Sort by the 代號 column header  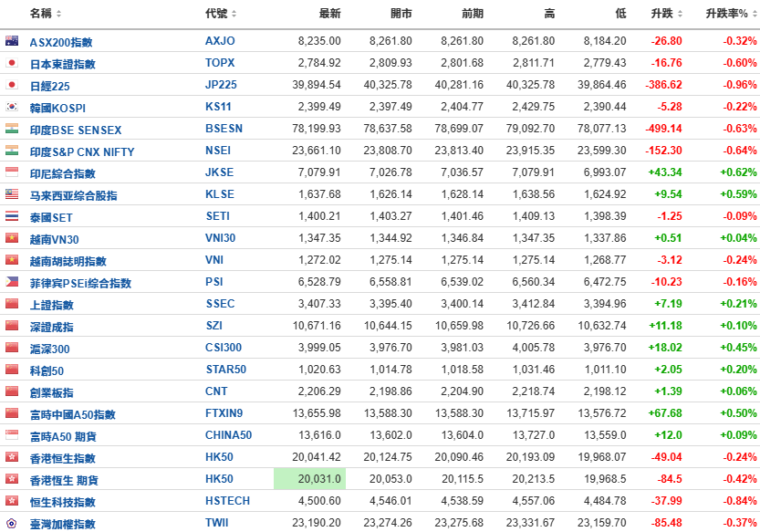tap(222, 14)
